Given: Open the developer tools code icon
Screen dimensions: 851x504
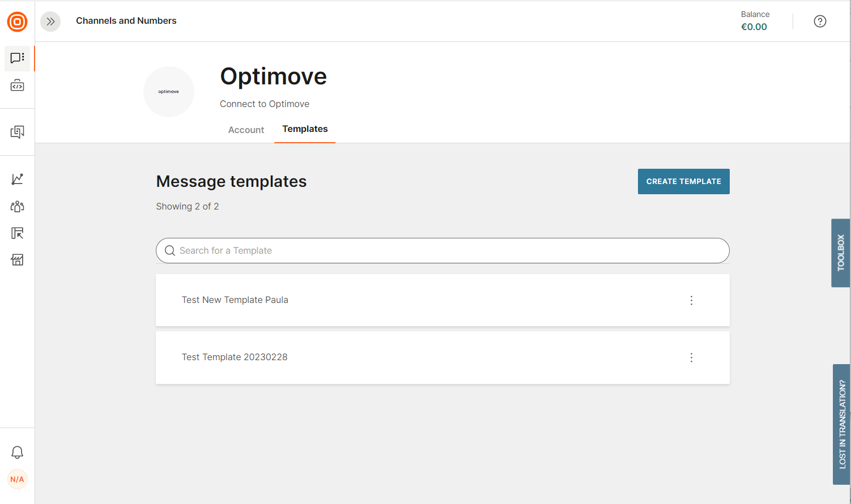Looking at the screenshot, I should tap(17, 86).
